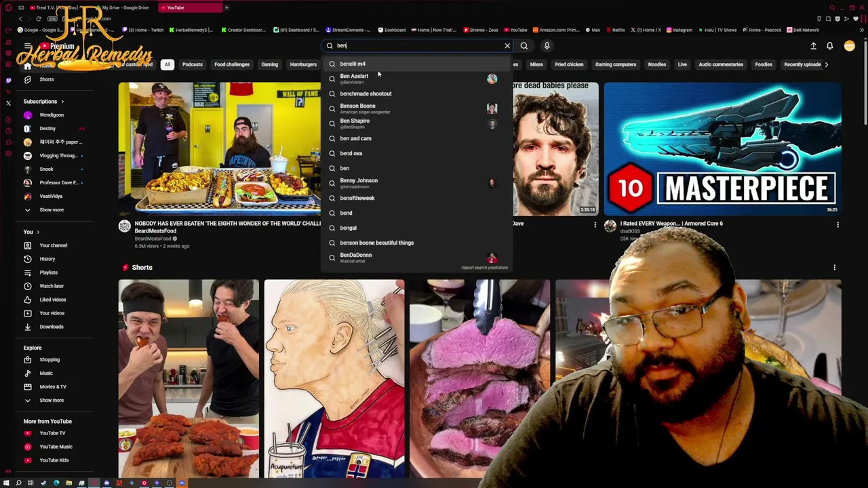Play the Armored Core 6 weapons thumbnail
This screenshot has width=868, height=488.
723,148
